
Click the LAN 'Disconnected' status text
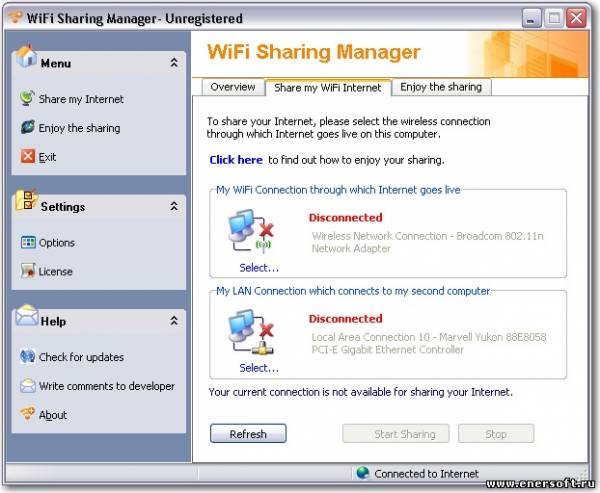coord(346,318)
